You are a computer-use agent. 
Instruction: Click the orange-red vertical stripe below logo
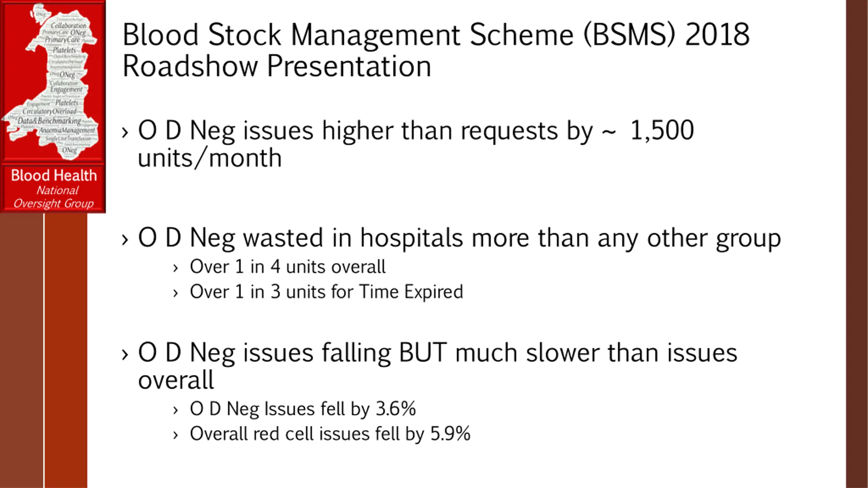click(66, 350)
